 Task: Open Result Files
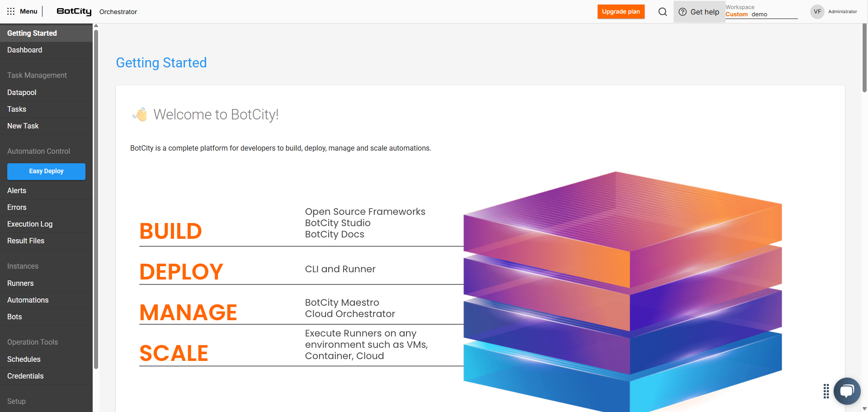point(46,241)
